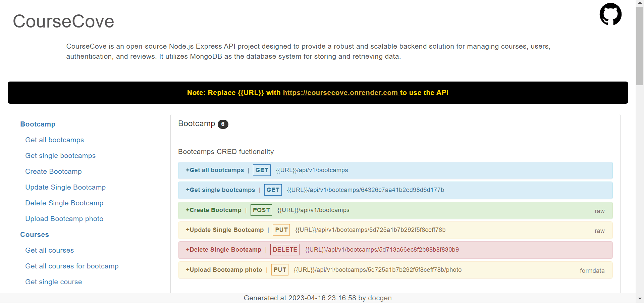
Task: Click the photo upload endpoint URL text
Action: (378, 270)
